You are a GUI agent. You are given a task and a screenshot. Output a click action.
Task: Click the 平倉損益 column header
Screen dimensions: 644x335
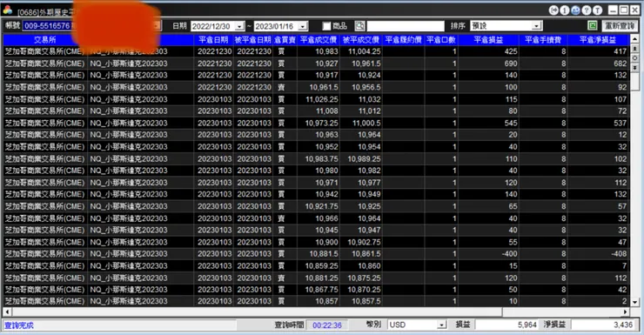coord(489,40)
